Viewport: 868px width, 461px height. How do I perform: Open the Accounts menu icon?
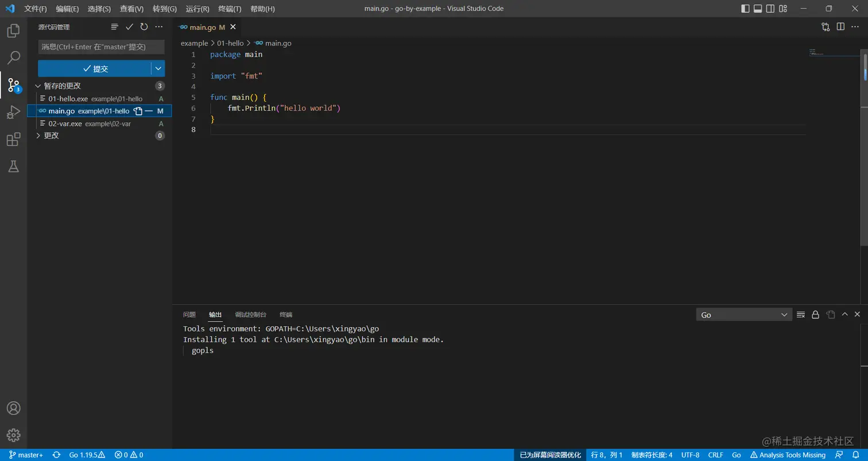pyautogui.click(x=13, y=408)
